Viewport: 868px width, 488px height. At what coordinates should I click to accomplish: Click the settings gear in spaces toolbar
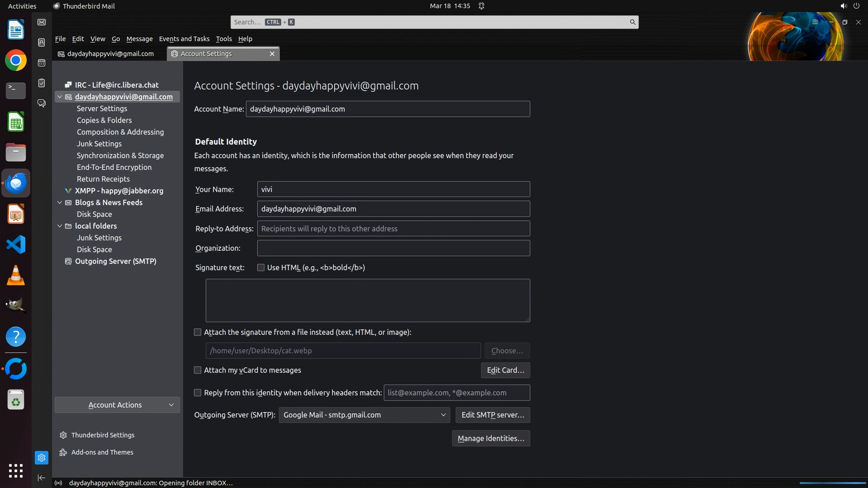(x=42, y=458)
